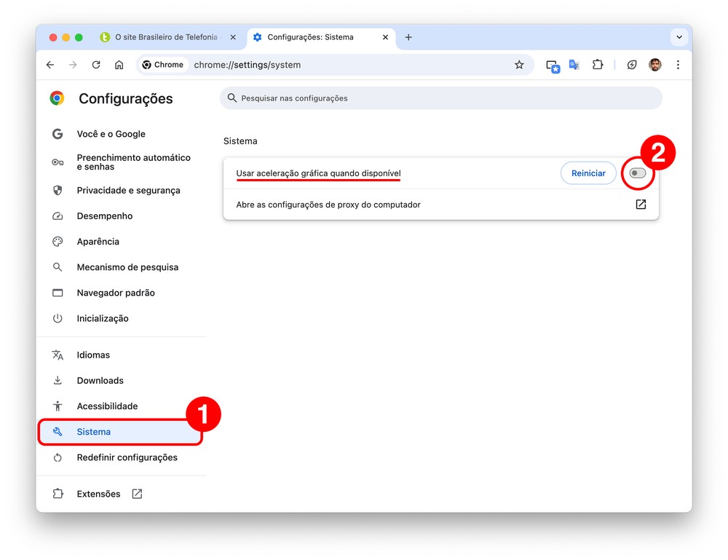Toggle graphics acceleration switch
The width and height of the screenshot is (728, 560).
pos(638,173)
